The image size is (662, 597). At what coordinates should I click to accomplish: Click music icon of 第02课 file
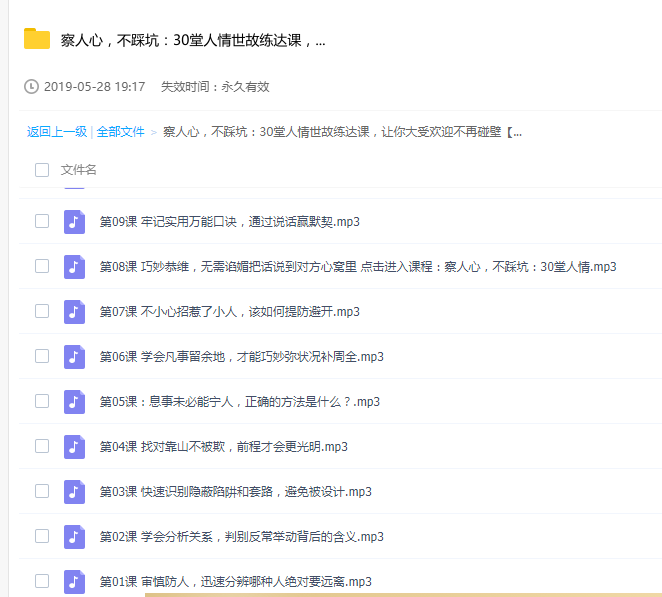point(74,537)
